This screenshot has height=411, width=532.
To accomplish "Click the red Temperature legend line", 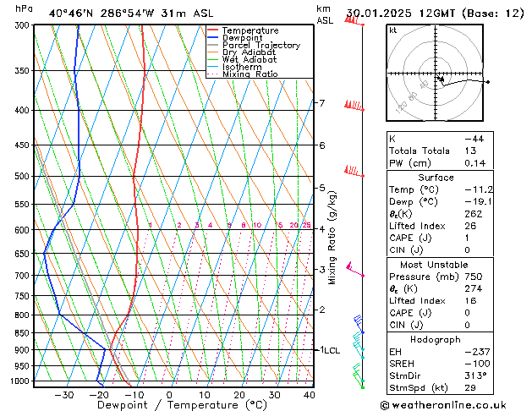I will tap(212, 30).
